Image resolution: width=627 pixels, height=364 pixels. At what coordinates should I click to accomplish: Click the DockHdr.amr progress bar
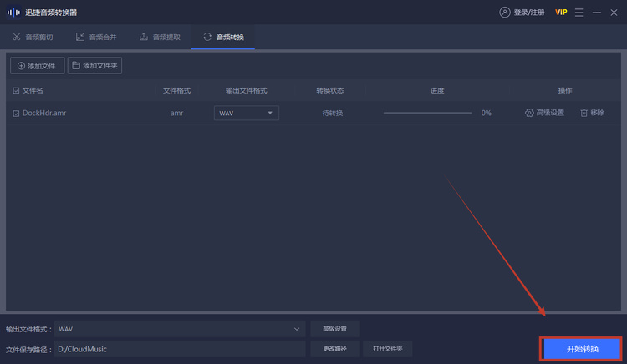click(x=427, y=113)
